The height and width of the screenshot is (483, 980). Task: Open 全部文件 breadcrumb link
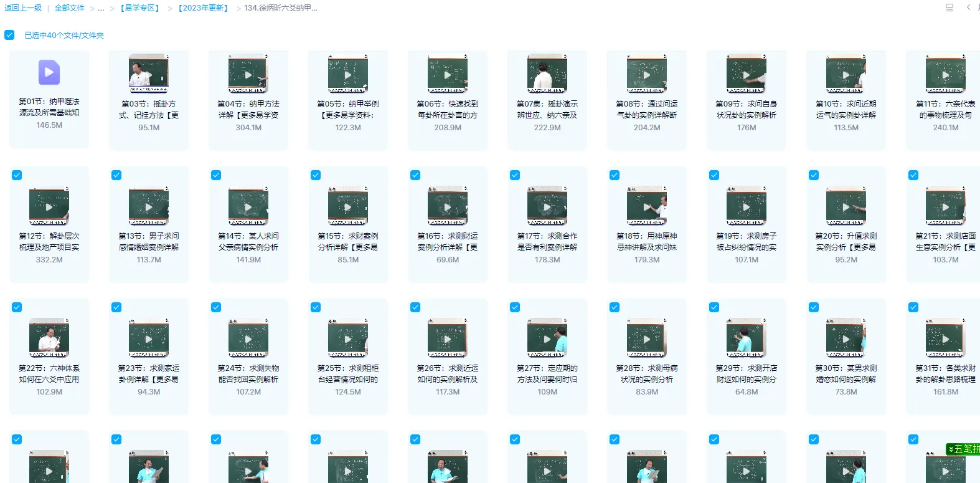coord(69,8)
